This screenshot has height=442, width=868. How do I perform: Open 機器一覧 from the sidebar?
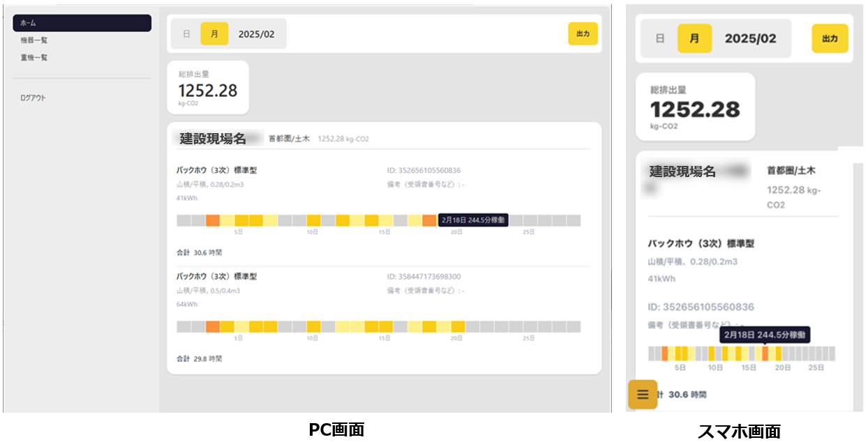[34, 40]
